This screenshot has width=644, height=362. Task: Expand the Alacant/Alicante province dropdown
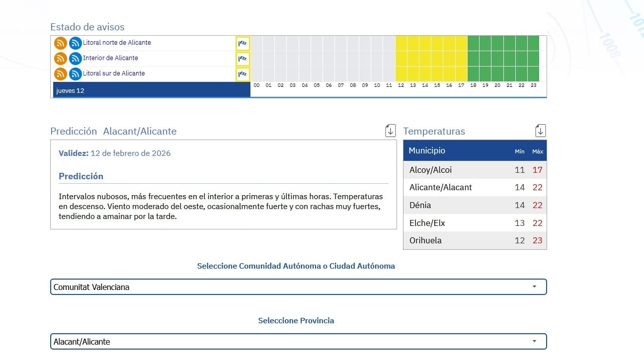[x=298, y=342]
